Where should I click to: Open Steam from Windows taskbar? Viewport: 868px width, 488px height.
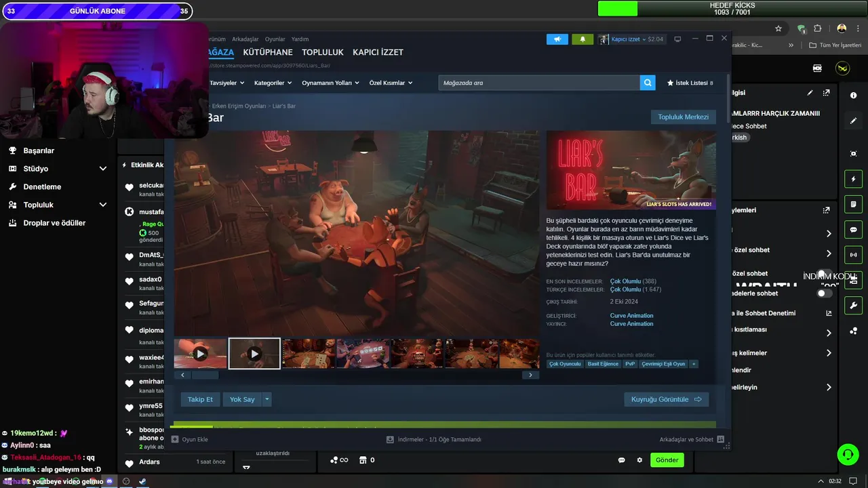click(x=142, y=481)
